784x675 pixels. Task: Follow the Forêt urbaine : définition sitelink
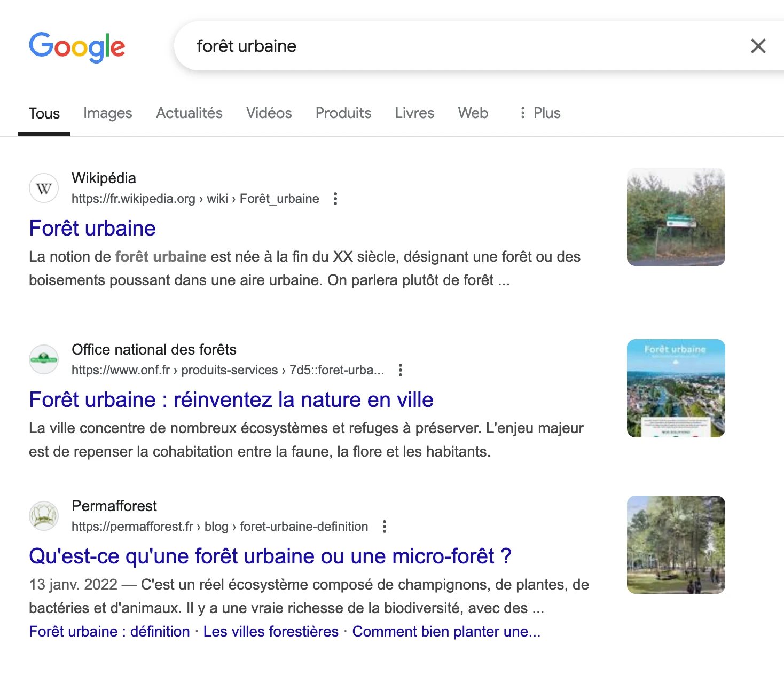109,632
